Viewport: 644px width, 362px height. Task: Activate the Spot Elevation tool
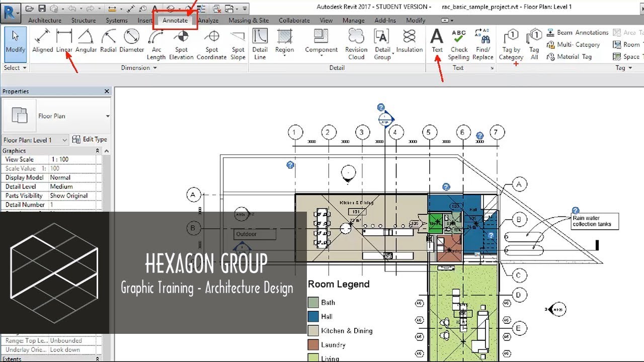tap(181, 45)
